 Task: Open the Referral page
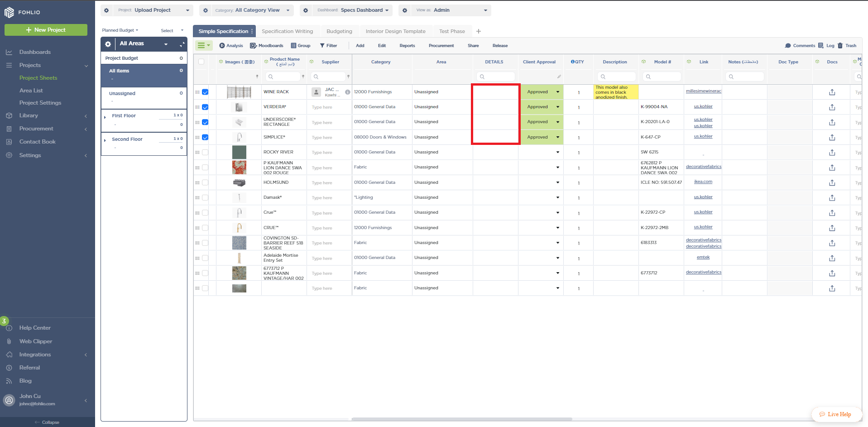click(x=29, y=368)
